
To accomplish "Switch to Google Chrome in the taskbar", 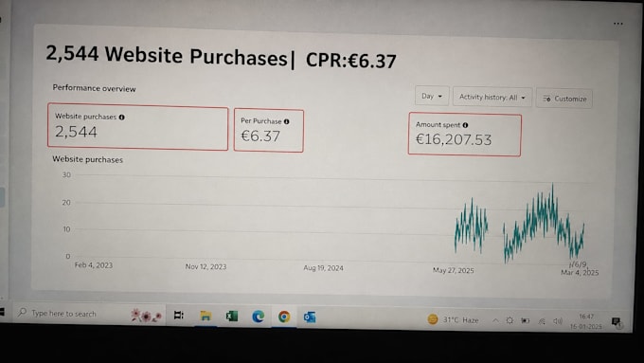I will click(x=284, y=317).
